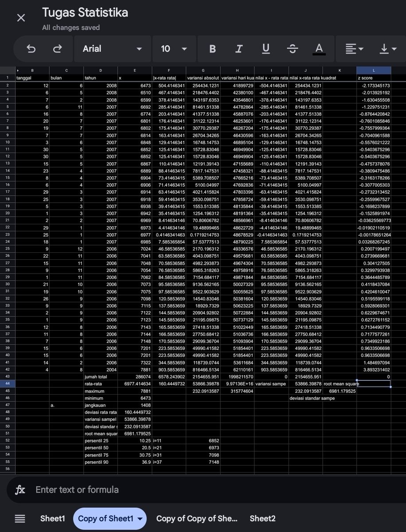Image resolution: width=406 pixels, height=532 pixels.
Task: Select the 'minimum' label cell
Action: (x=101, y=398)
